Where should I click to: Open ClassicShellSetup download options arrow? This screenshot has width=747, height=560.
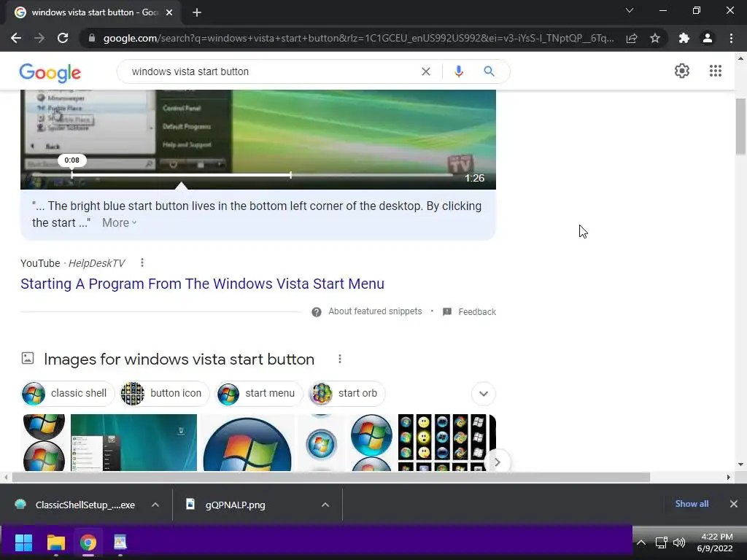155,505
